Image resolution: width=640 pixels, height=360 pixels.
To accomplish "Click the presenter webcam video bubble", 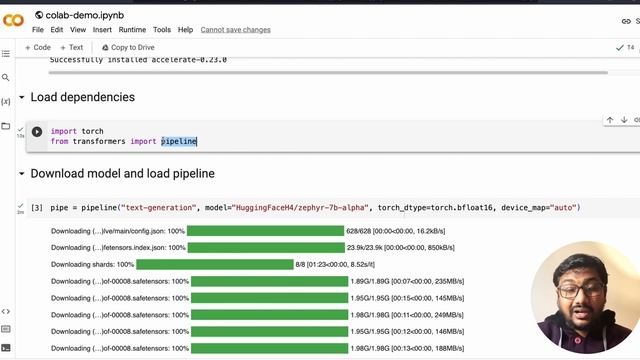I will pyautogui.click(x=585, y=297).
